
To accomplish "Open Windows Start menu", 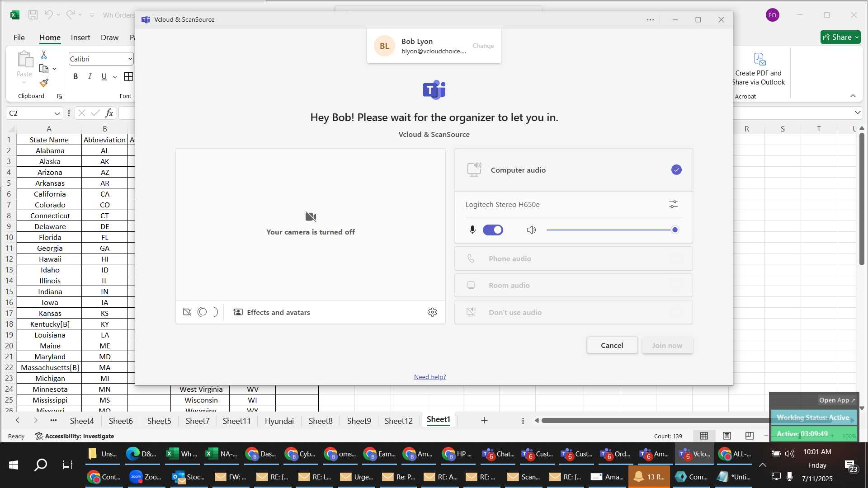I will (x=13, y=465).
